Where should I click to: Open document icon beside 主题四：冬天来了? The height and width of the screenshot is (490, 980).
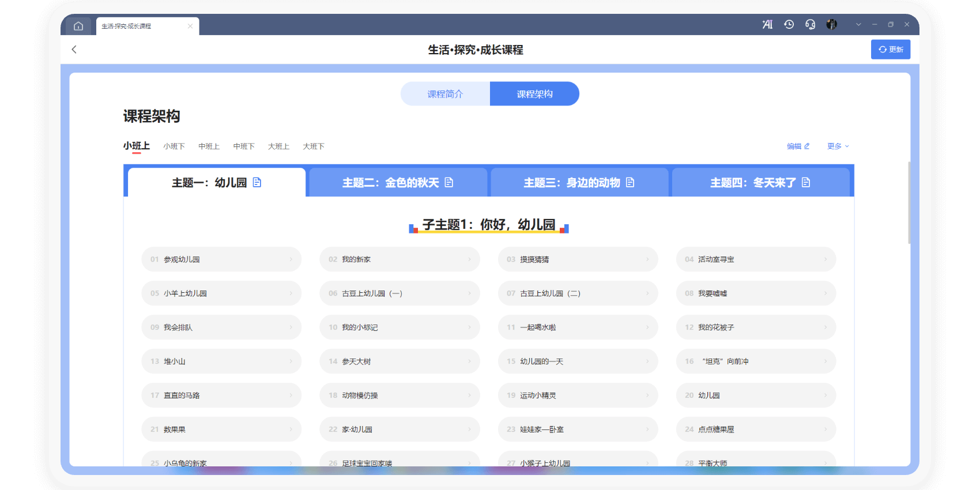pos(806,183)
